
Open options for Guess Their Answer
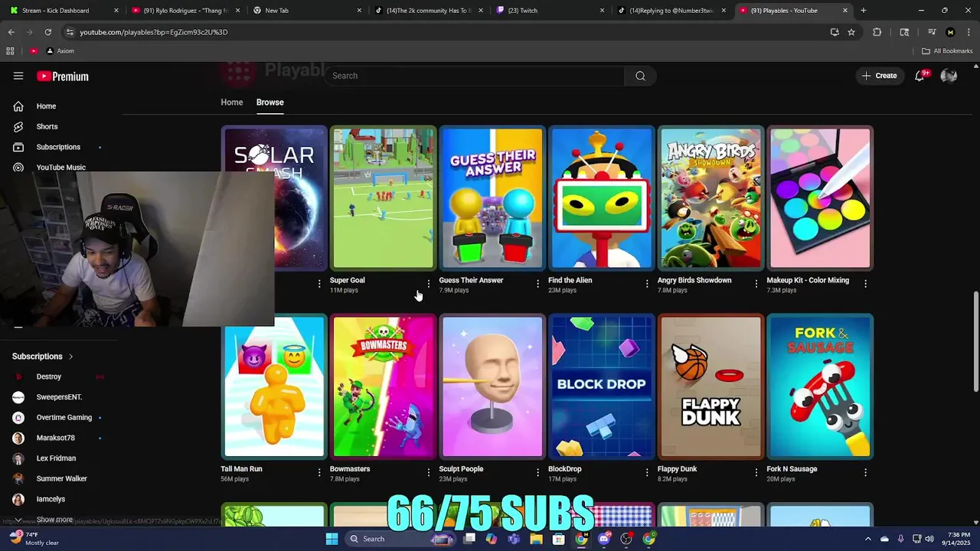click(537, 284)
